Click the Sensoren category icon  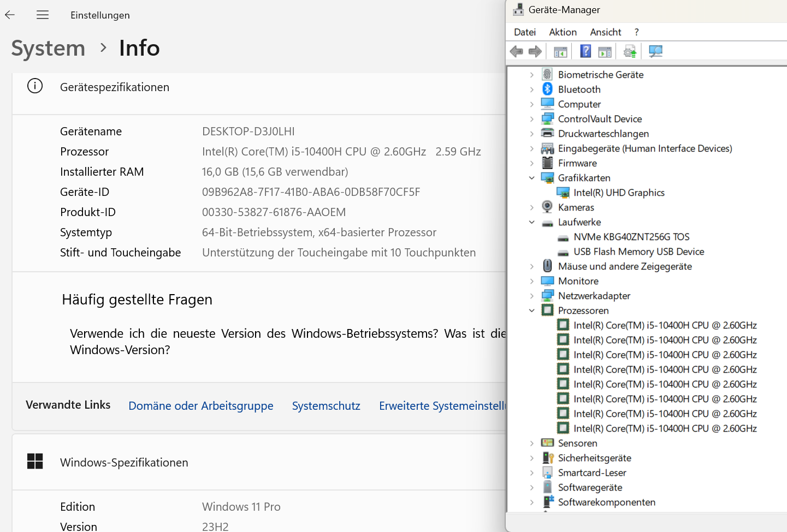coord(547,443)
